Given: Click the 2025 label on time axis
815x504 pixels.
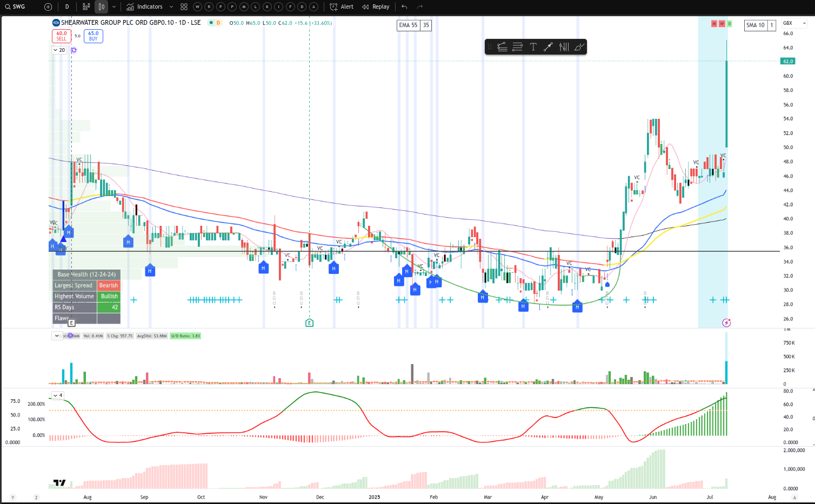Looking at the screenshot, I should coord(374,497).
